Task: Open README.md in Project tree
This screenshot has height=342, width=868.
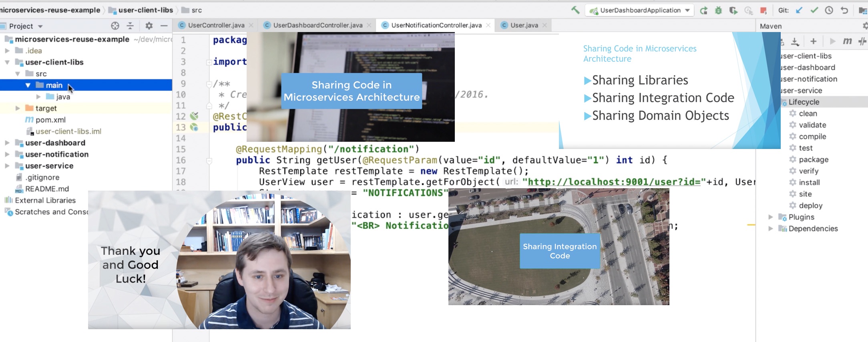Action: click(47, 189)
